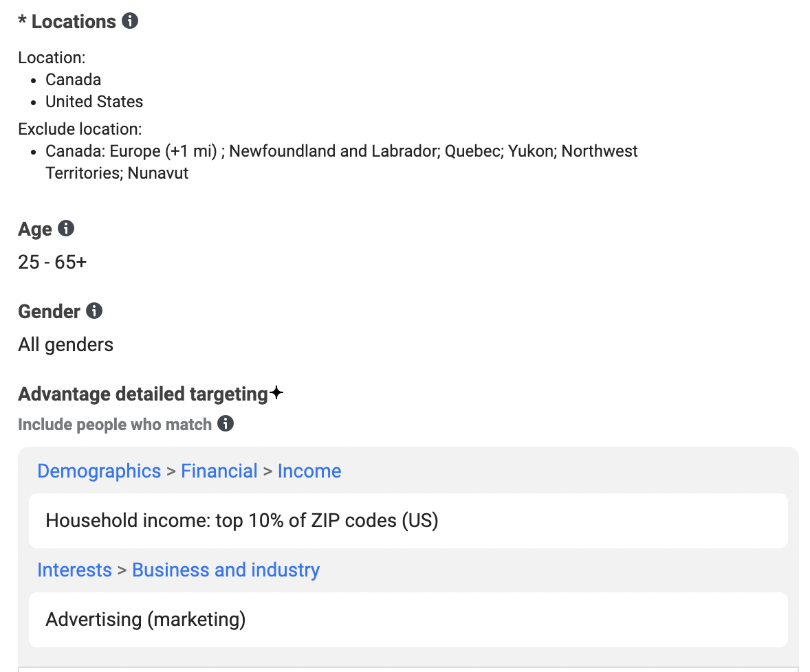Open the Income breadcrumb link
Image resolution: width=810 pixels, height=672 pixels.
[x=309, y=471]
